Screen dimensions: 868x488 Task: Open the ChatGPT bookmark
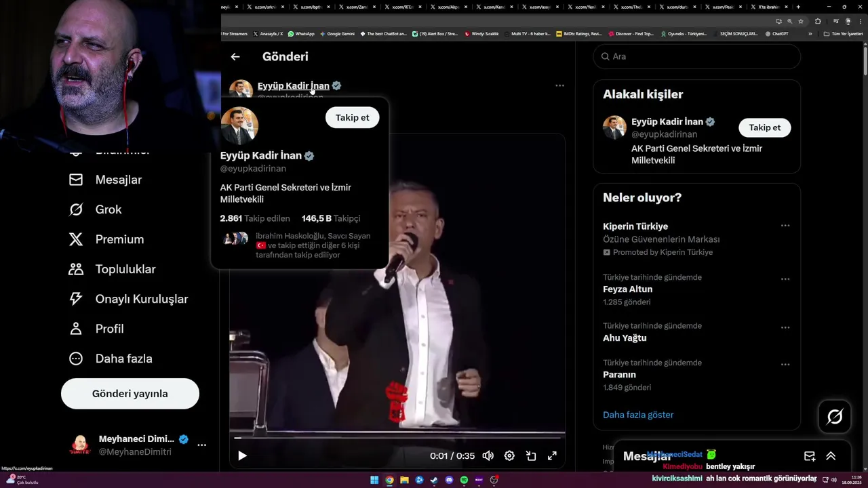pos(776,33)
